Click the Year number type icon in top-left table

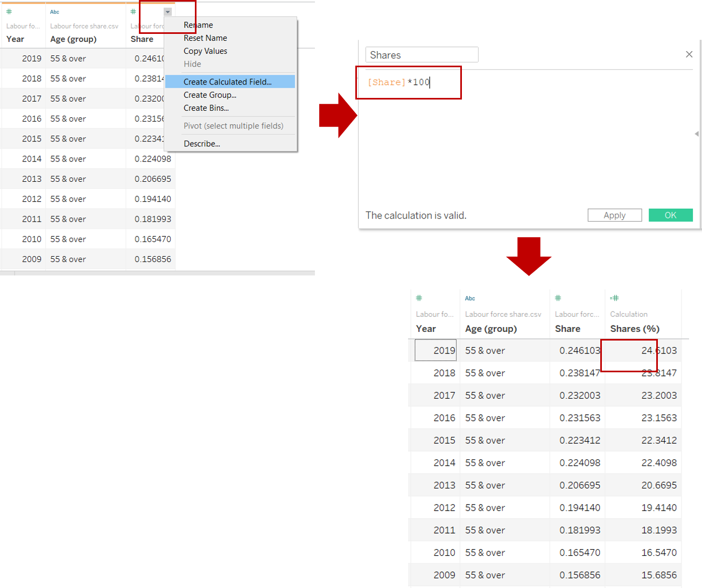coord(9,12)
